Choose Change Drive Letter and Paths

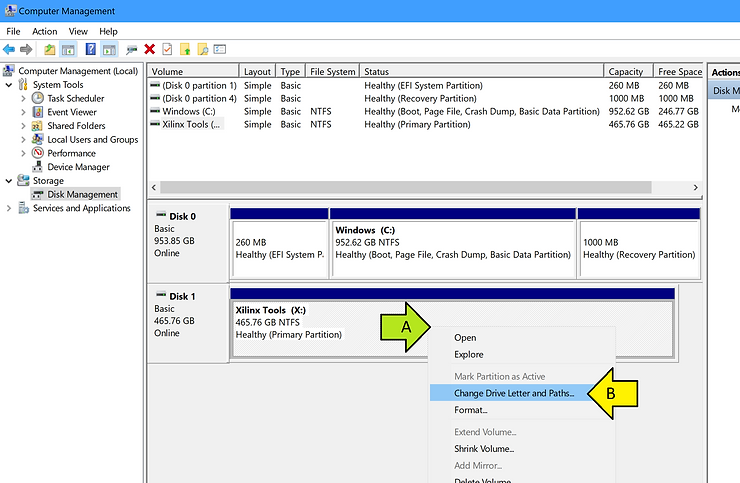(514, 393)
